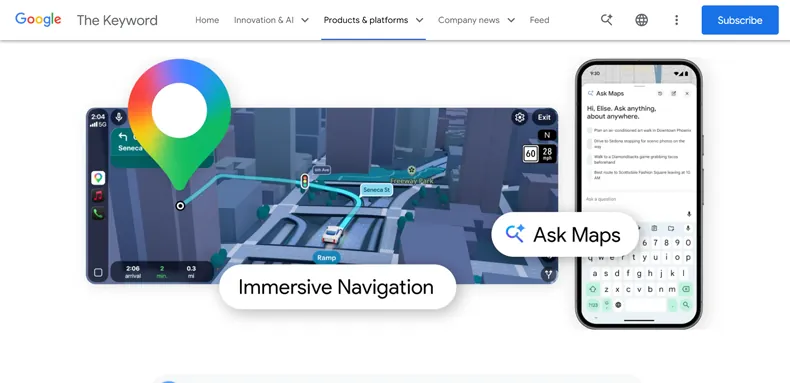The image size is (790, 383).
Task: Click the sparkle search icon in header
Action: point(607,20)
